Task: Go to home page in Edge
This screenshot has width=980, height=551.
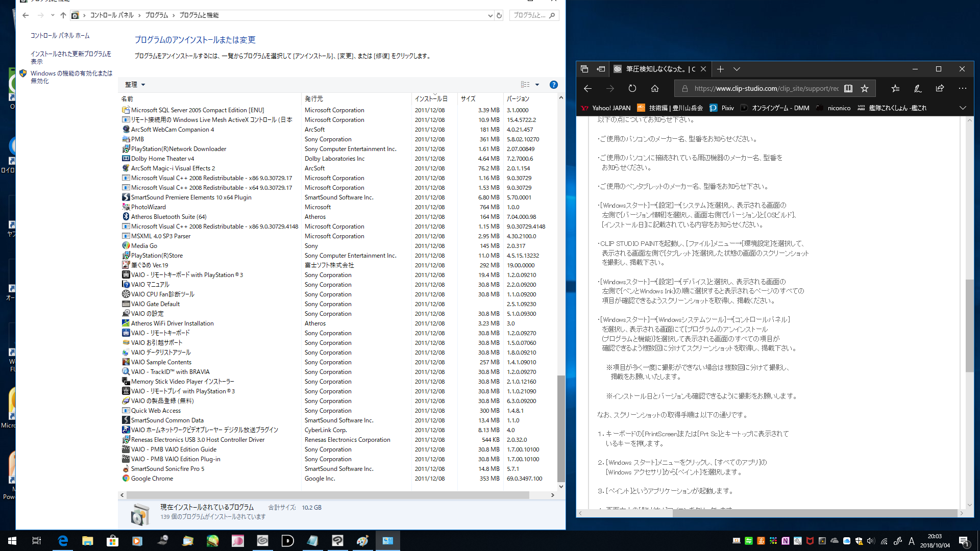Action: [654, 89]
